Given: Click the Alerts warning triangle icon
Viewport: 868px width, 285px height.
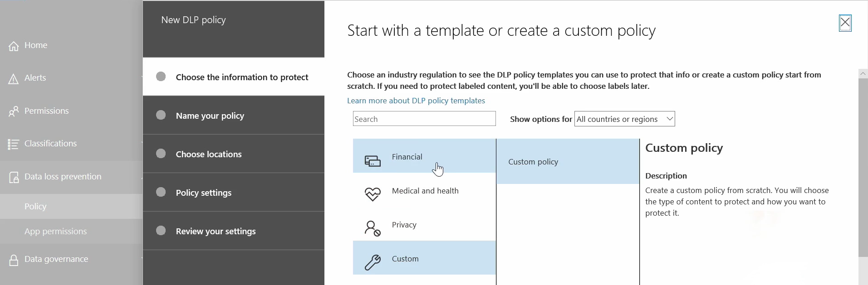Looking at the screenshot, I should click(x=14, y=79).
